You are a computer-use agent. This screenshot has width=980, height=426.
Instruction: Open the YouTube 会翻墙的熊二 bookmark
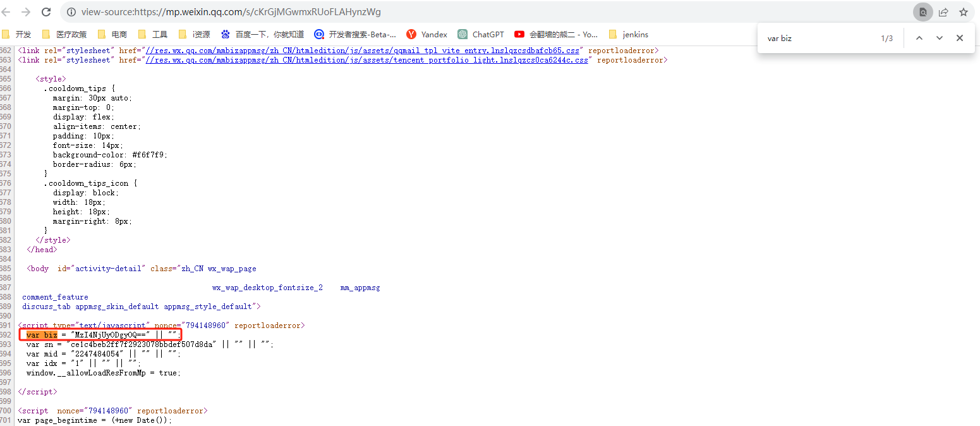pyautogui.click(x=557, y=35)
